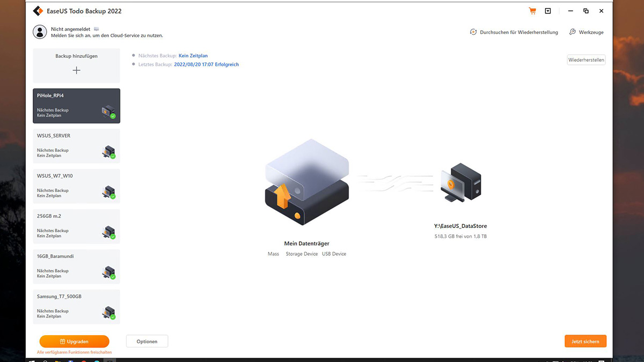Open the title bar dropdown menu icon
Image resolution: width=644 pixels, height=362 pixels.
tap(547, 11)
